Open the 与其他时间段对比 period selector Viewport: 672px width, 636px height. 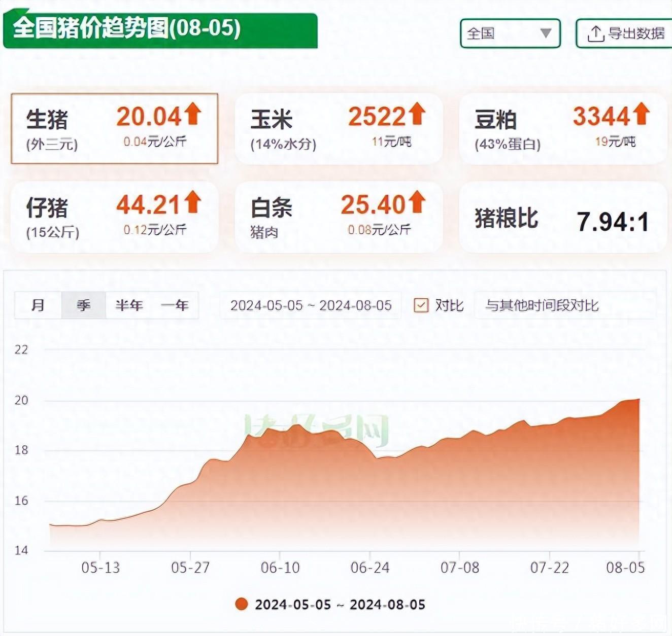(564, 305)
